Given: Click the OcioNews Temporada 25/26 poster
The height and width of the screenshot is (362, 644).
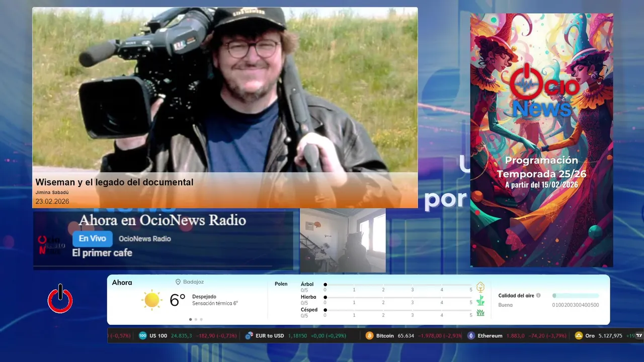Looking at the screenshot, I should point(541,140).
